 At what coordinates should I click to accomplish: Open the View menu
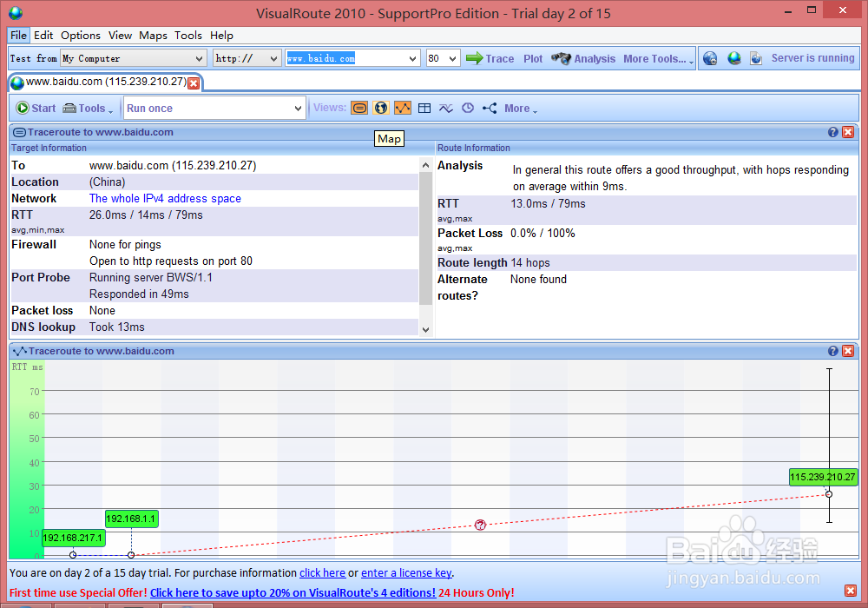(x=120, y=36)
